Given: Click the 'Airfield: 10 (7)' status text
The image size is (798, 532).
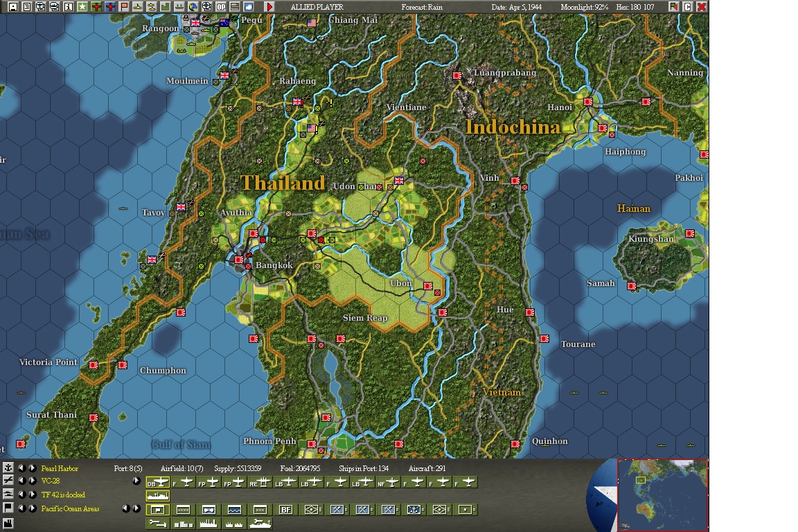Looking at the screenshot, I should pyautogui.click(x=181, y=468).
